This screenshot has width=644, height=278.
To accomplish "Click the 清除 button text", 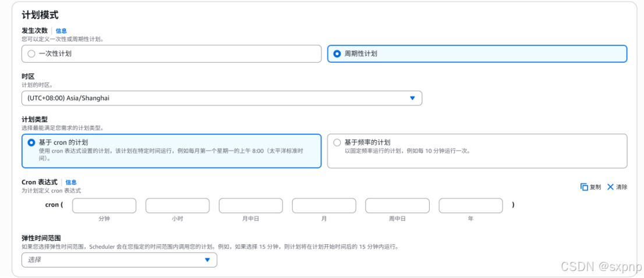I will (622, 187).
